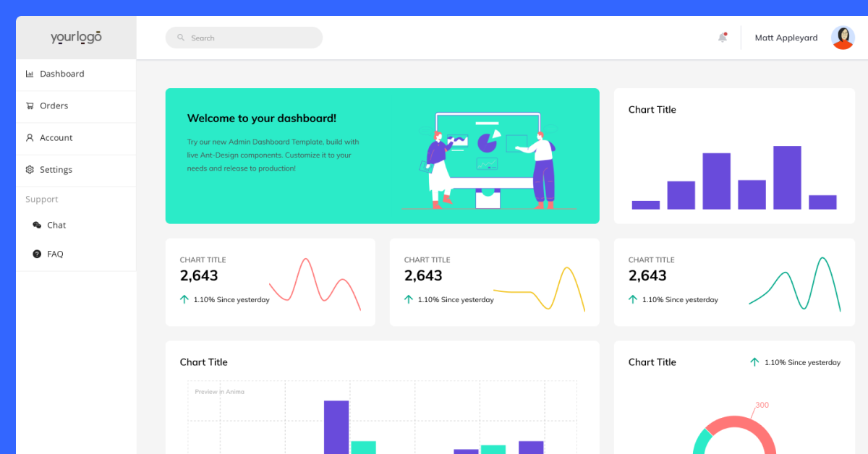Click the tallest purple bar in top chart

[787, 178]
